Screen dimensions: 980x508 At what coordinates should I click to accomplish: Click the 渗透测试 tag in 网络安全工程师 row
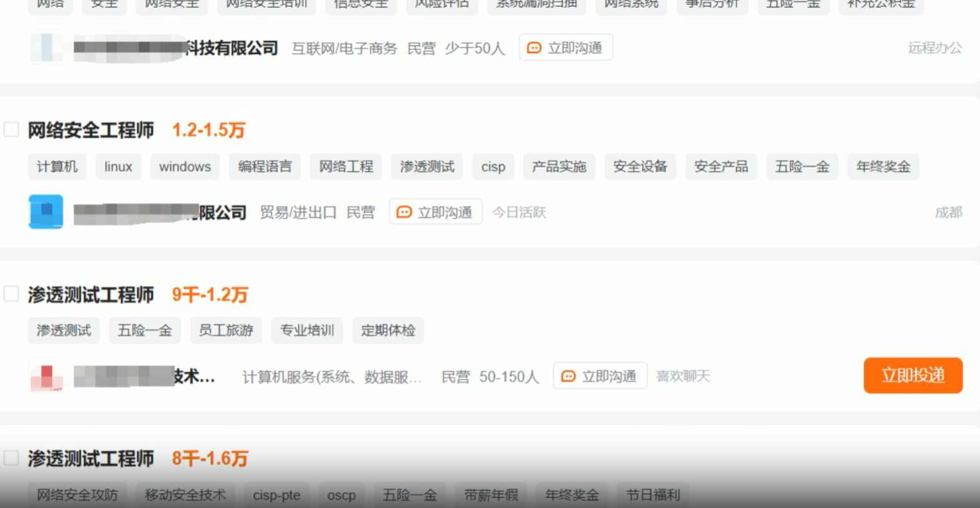[x=427, y=166]
